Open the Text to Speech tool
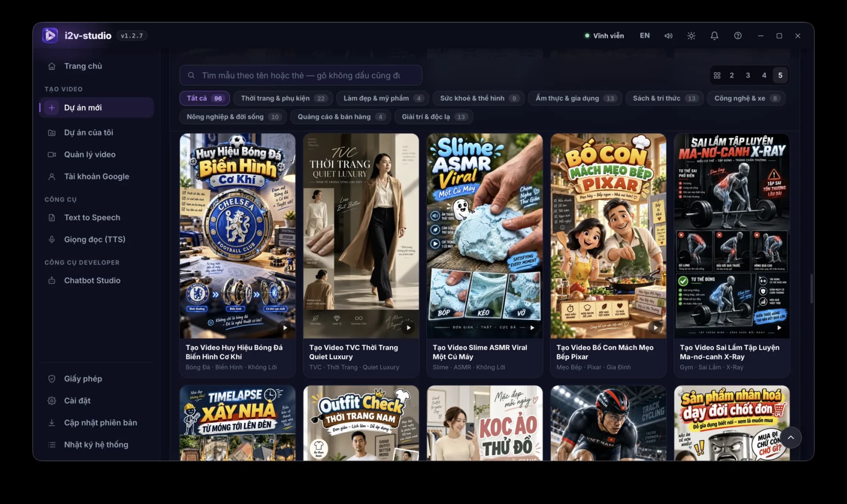 click(96, 217)
